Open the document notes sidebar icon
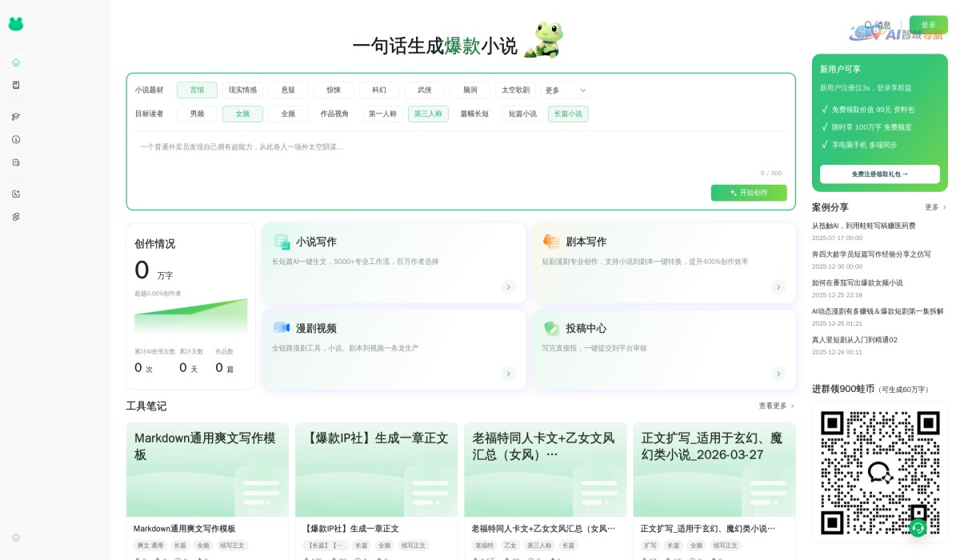 pos(16,162)
